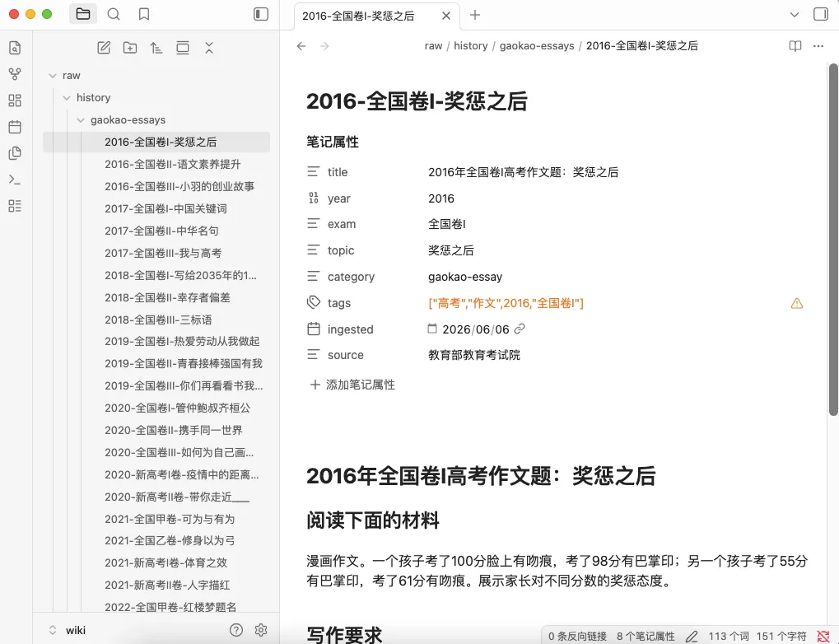Click the macOS green fullscreen button

[x=47, y=14]
